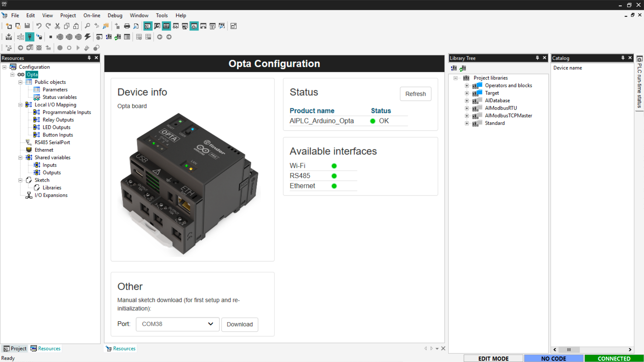This screenshot has height=362, width=644.
Task: Switch to the Project tab
Action: tap(15, 349)
